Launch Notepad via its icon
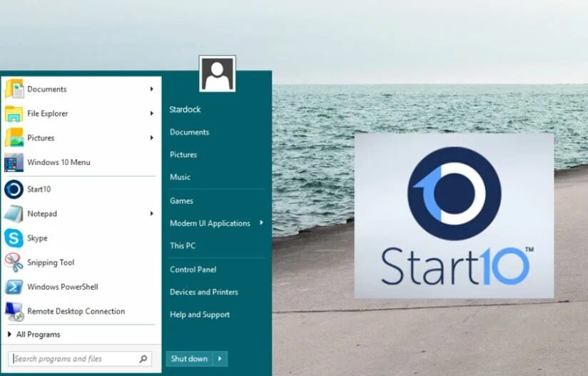Image resolution: width=588 pixels, height=376 pixels. coord(14,213)
